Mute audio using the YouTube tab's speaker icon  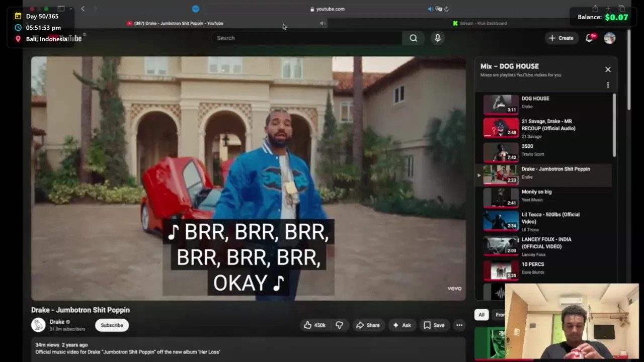coord(322,23)
